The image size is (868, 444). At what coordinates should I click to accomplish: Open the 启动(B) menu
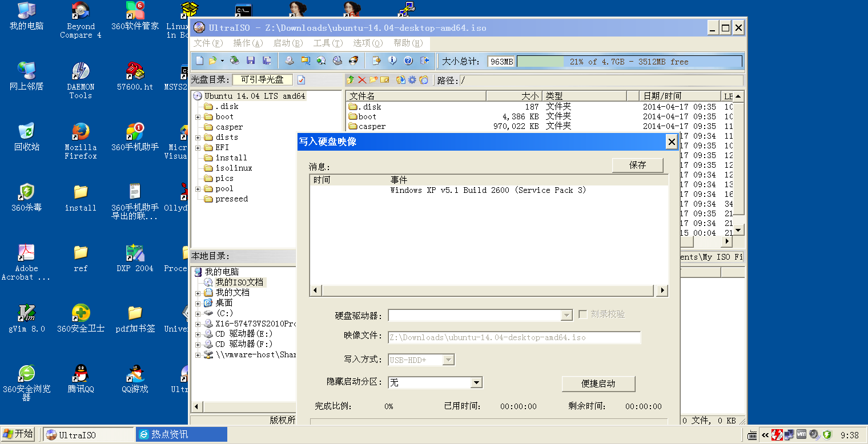tap(288, 43)
